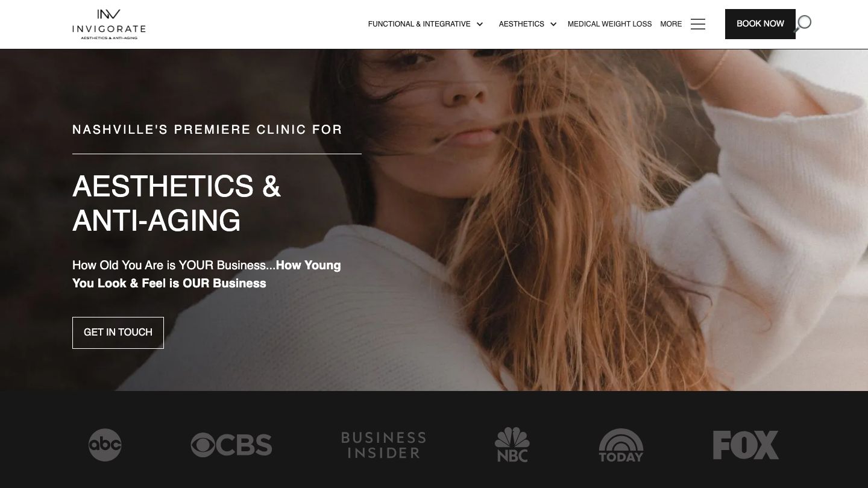Click the NBC peacock logo
The image size is (868, 488).
click(512, 445)
